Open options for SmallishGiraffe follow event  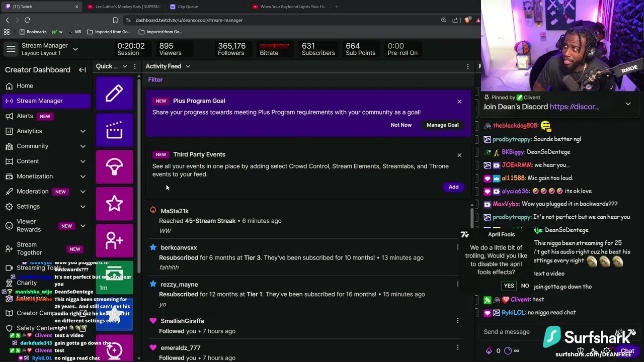457,321
